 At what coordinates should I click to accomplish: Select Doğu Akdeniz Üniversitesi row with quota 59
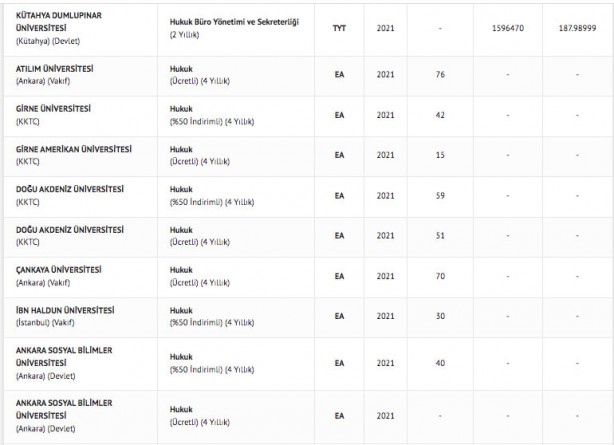(x=69, y=189)
